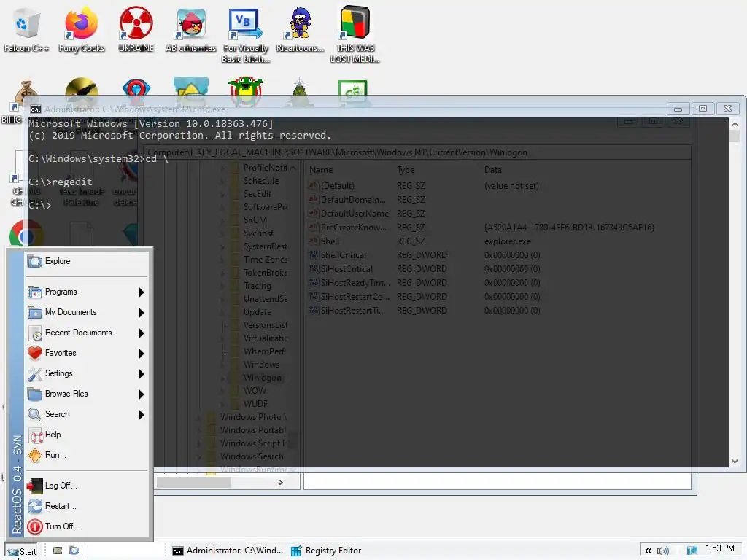
Task: Click the Run... icon in Start menu
Action: (x=35, y=455)
